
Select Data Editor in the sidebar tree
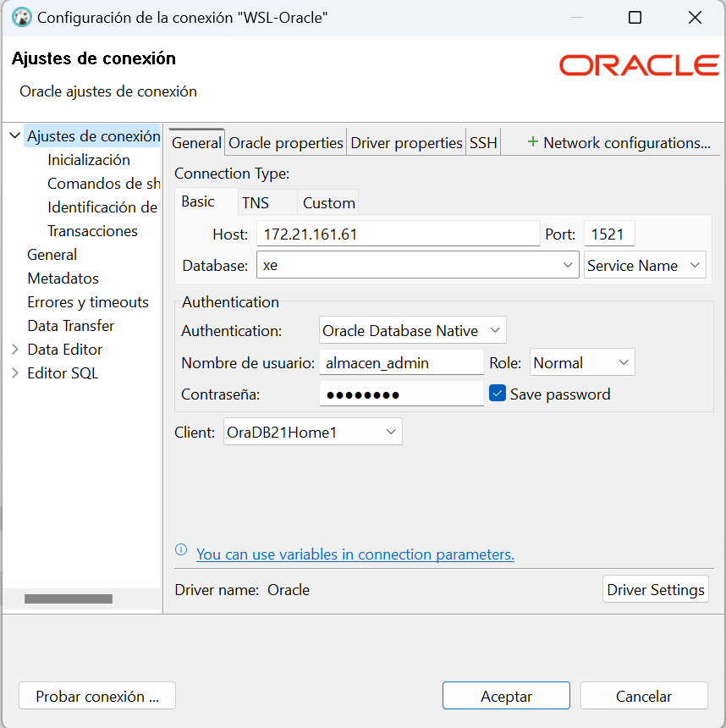pyautogui.click(x=64, y=349)
